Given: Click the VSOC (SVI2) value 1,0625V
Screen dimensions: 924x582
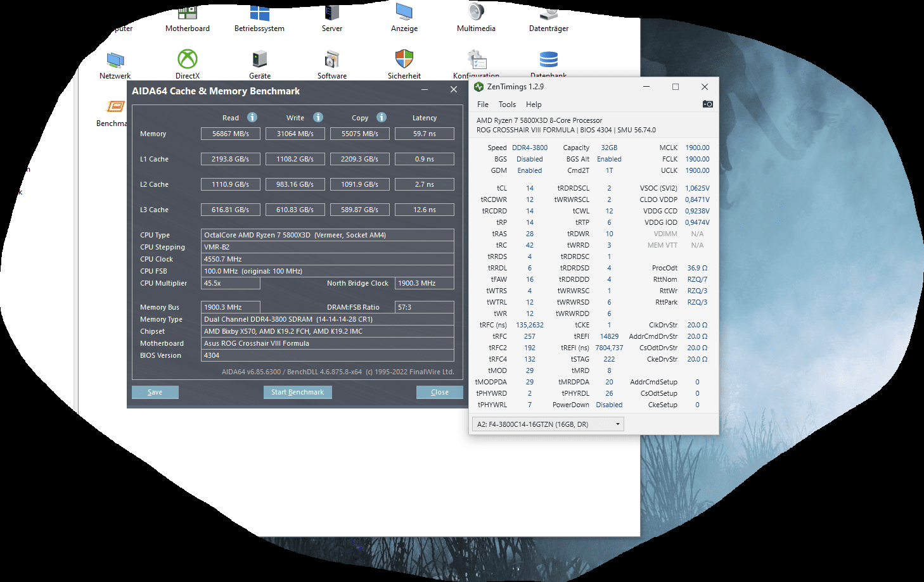Looking at the screenshot, I should tap(697, 188).
